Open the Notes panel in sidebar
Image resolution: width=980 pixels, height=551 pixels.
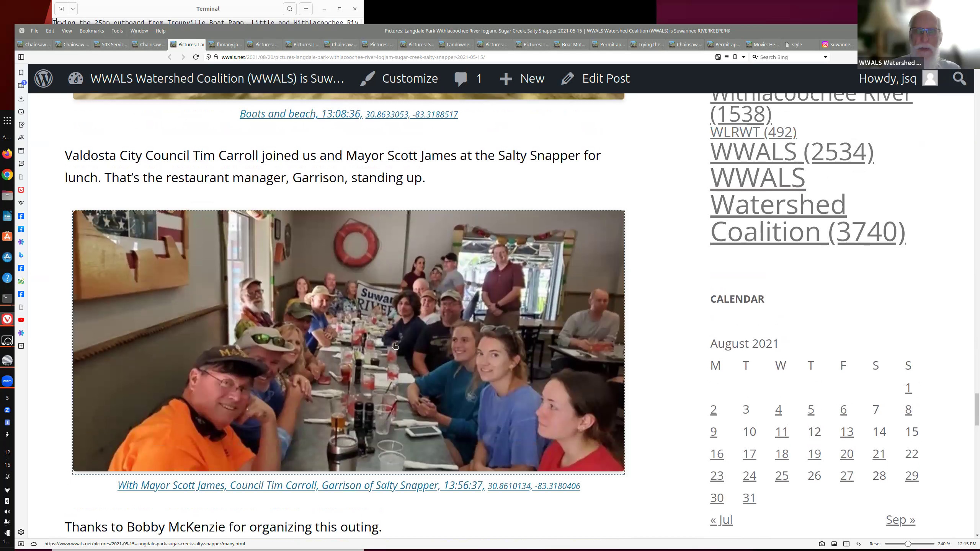(21, 125)
